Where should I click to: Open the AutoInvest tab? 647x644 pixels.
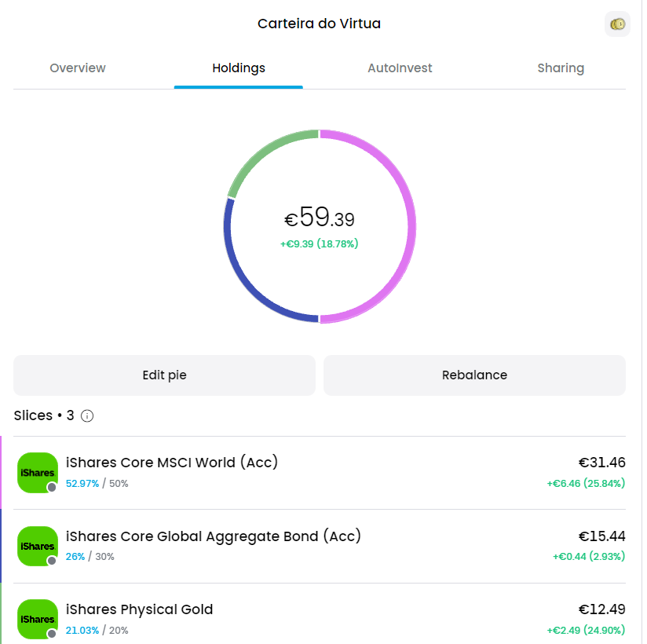[400, 68]
